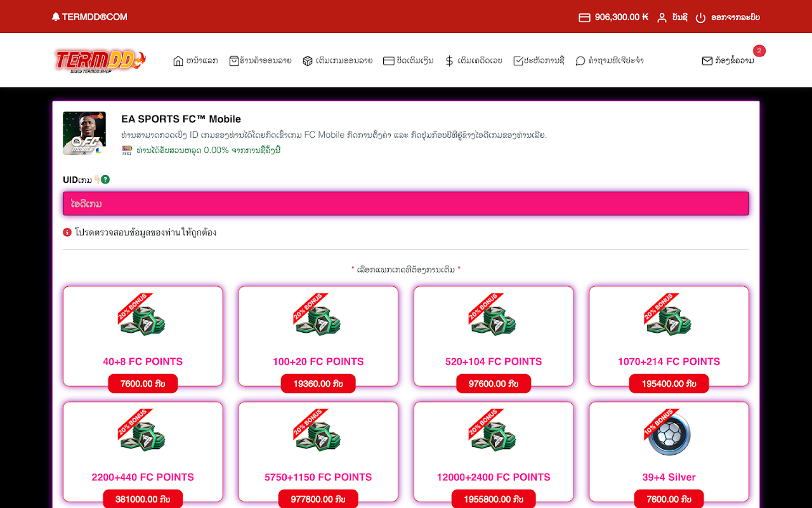Select the 97600.00 price button
This screenshot has height=508, width=812.
494,384
